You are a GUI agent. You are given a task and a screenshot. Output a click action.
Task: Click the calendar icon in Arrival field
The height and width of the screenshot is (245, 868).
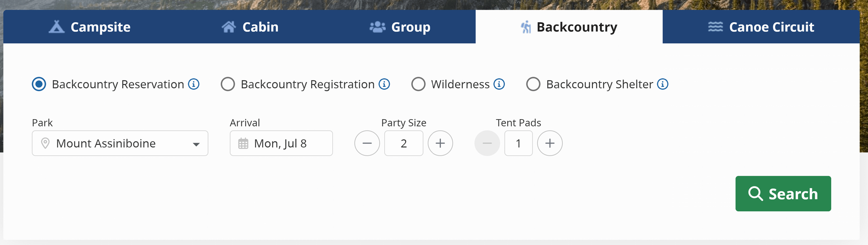pos(243,143)
